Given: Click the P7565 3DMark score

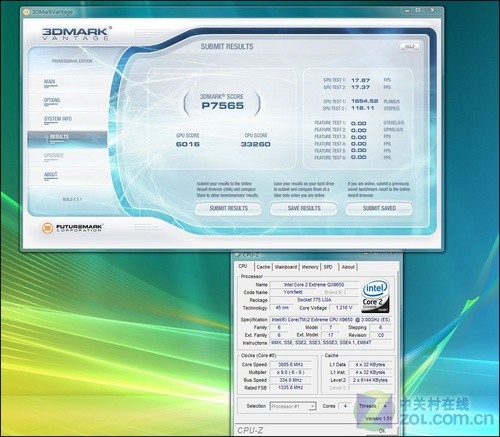Looking at the screenshot, I should [x=223, y=106].
